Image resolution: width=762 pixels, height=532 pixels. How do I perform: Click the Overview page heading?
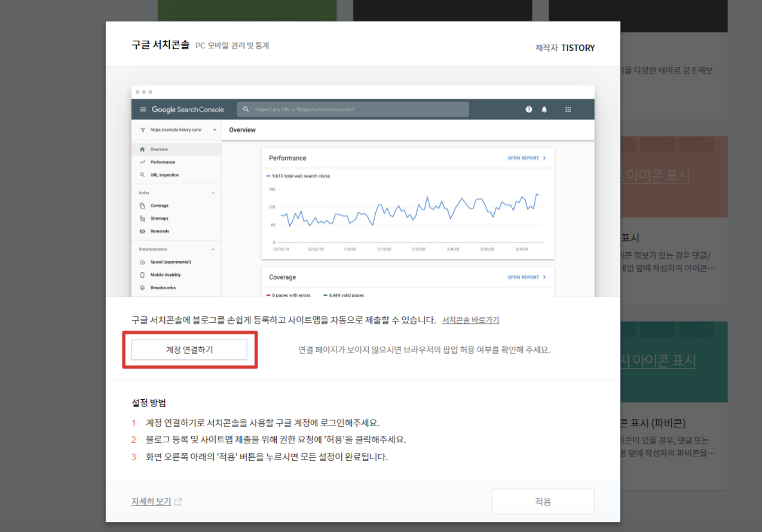(x=242, y=130)
